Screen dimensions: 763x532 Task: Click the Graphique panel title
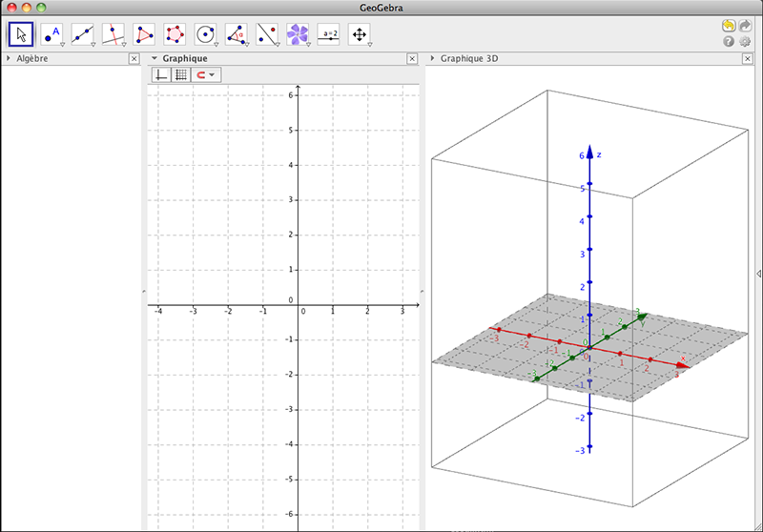coord(185,58)
